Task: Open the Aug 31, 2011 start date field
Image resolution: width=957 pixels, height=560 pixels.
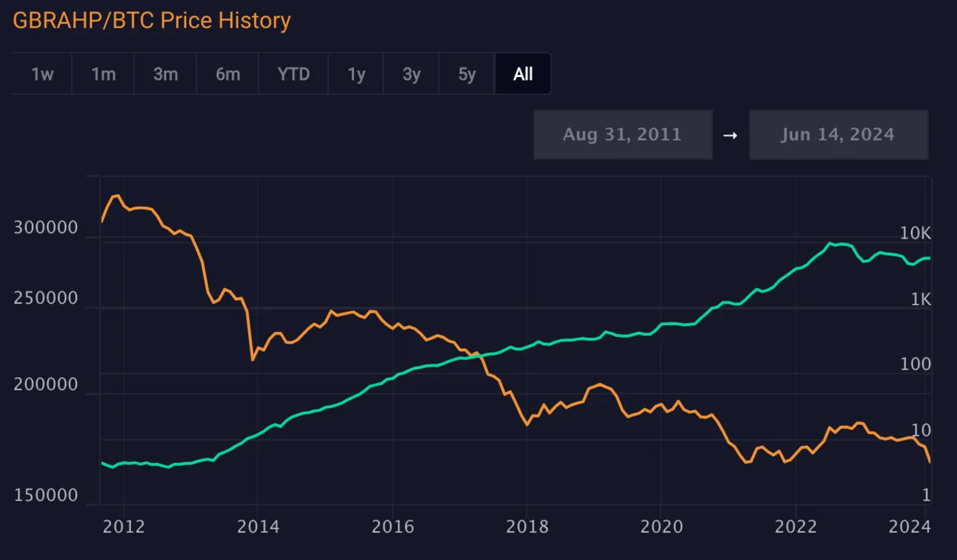Action: [x=622, y=135]
